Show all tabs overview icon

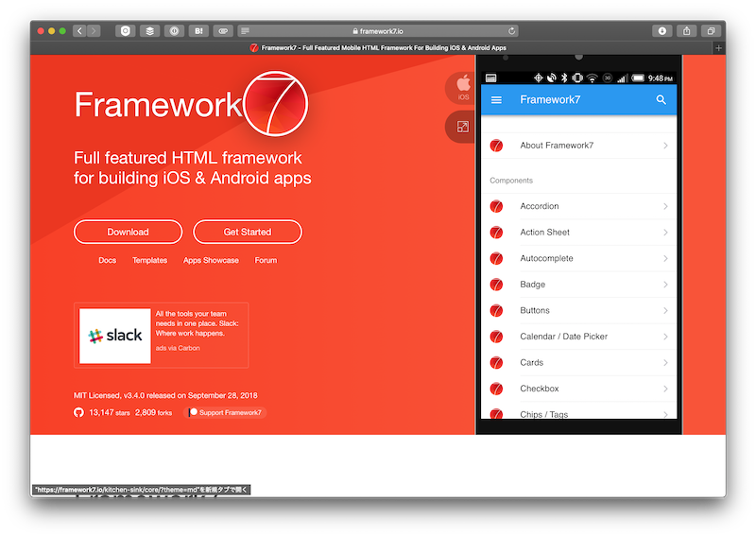[x=711, y=31]
